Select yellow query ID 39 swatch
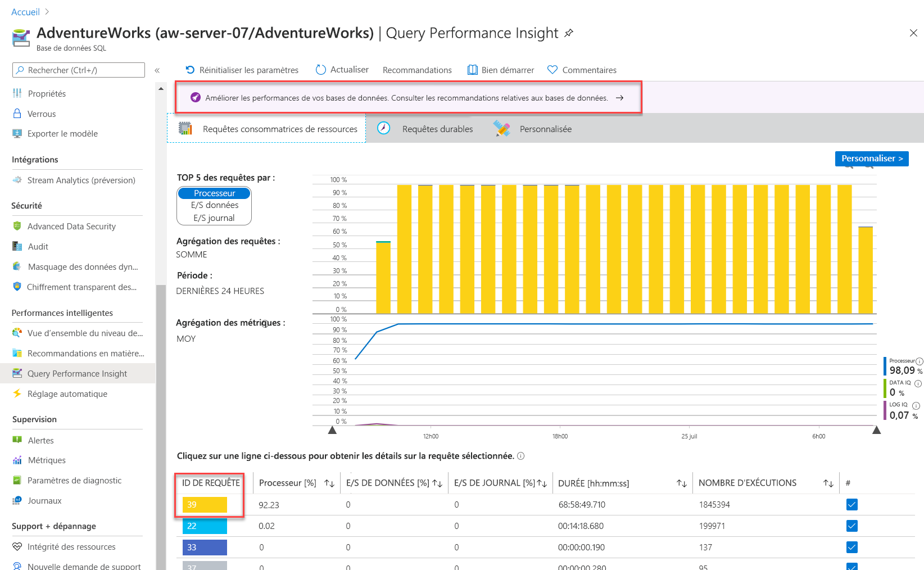The height and width of the screenshot is (570, 924). pos(205,504)
